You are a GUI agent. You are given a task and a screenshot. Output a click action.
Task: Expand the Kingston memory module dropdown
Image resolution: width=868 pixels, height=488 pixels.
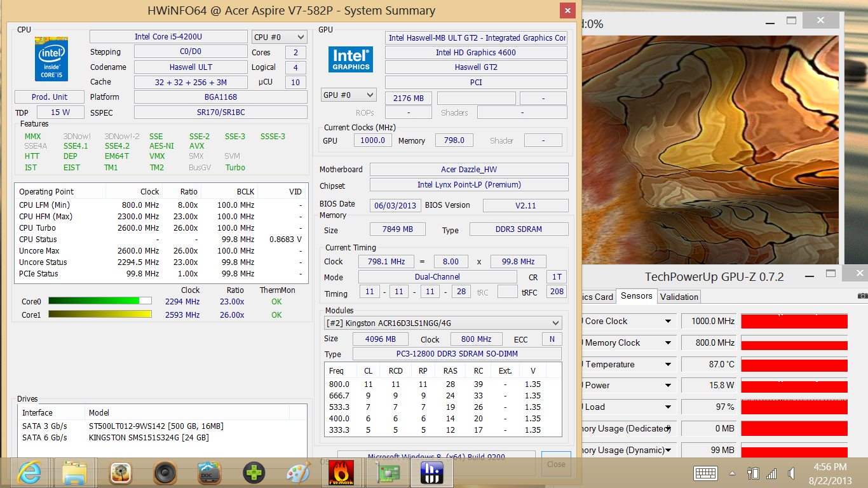pos(443,323)
